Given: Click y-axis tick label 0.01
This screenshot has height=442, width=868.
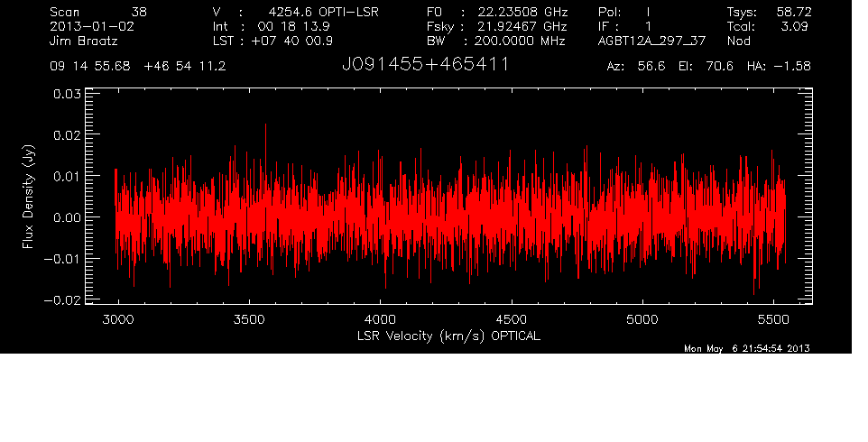Looking at the screenshot, I should pos(67,176).
